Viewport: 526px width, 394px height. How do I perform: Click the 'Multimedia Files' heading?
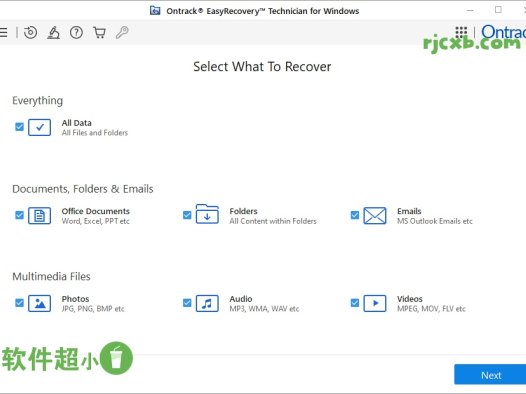pyautogui.click(x=51, y=277)
